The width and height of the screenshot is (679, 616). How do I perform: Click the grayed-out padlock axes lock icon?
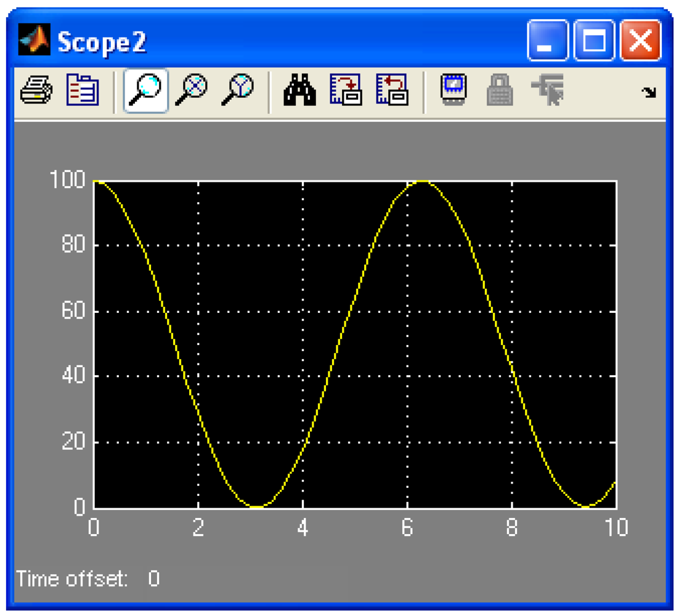coord(500,91)
